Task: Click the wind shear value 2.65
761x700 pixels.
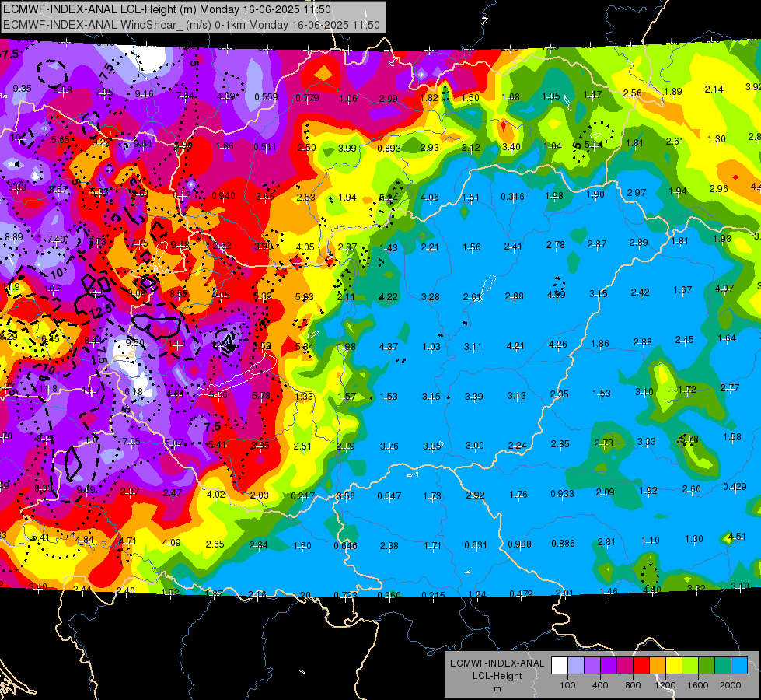Action: click(x=215, y=544)
